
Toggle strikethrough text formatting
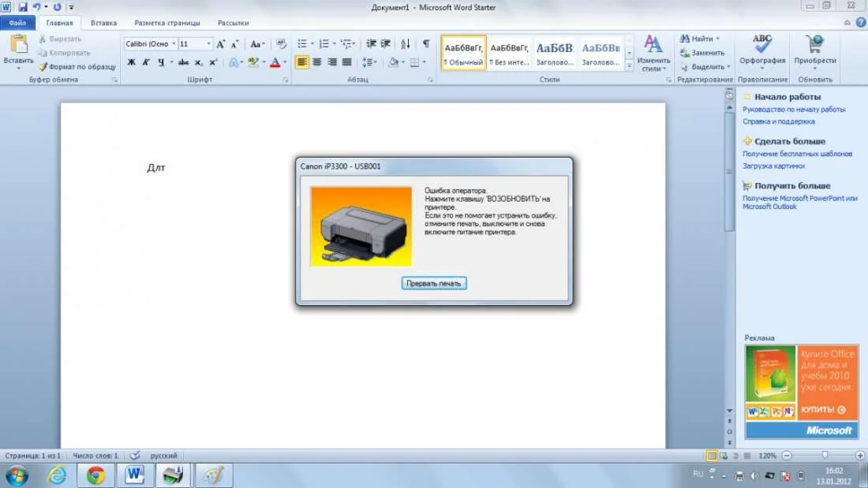pos(183,62)
